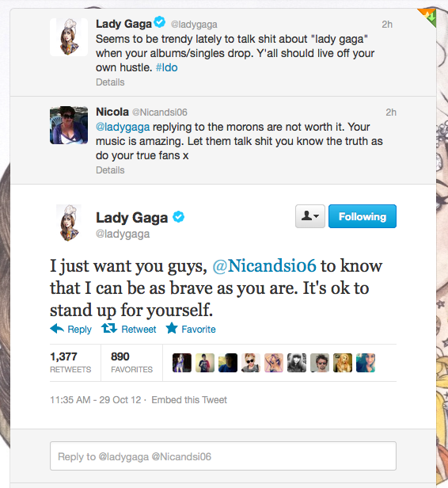This screenshot has width=448, height=488.
Task: Open Lady Gaga's avatar in top tweet
Action: coord(69,37)
